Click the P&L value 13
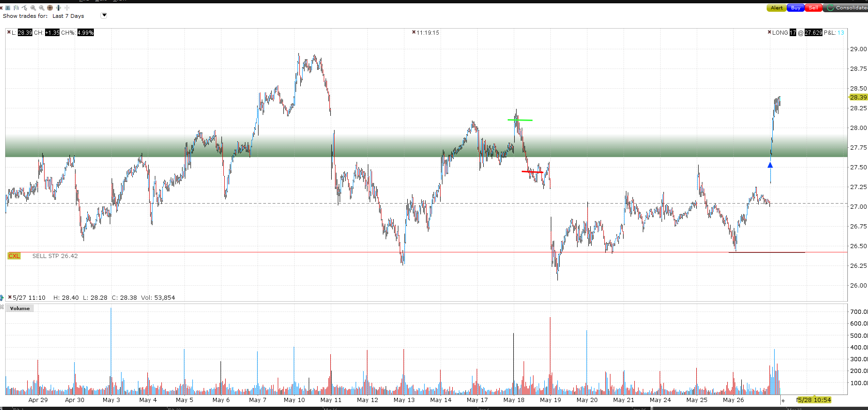 841,32
